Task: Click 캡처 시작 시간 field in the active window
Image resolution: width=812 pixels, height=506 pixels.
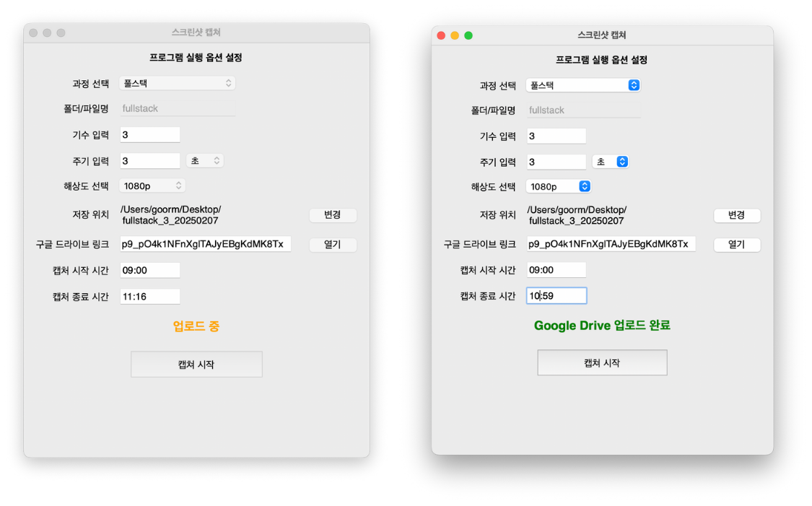Action: (556, 270)
